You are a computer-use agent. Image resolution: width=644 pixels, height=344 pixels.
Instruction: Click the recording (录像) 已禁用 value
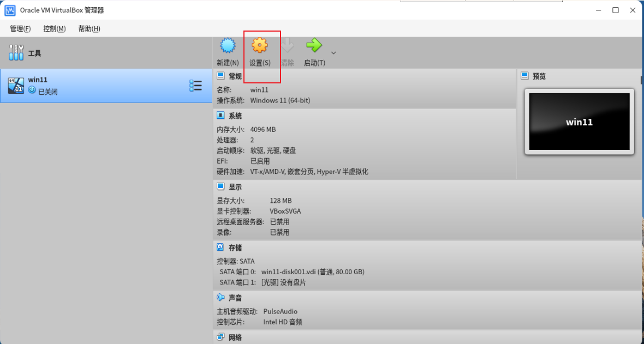279,232
